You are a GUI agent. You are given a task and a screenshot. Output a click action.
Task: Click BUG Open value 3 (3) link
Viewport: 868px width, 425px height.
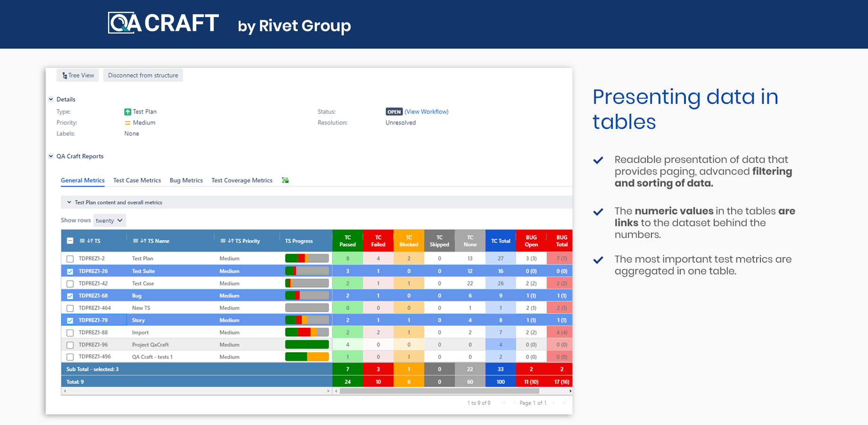(531, 258)
